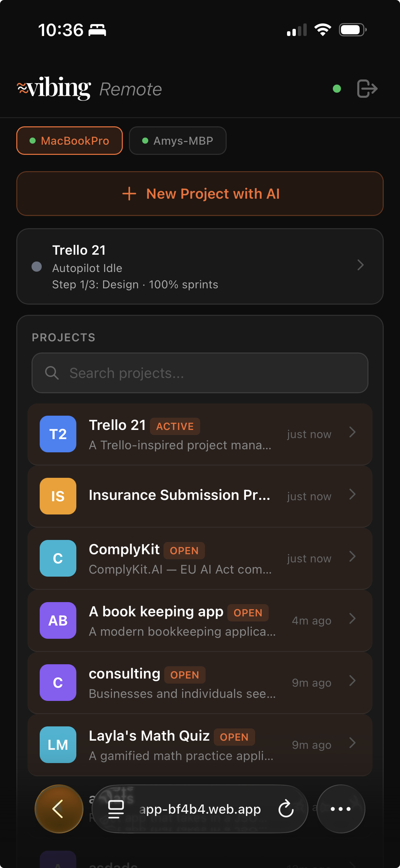Open the browser page-format icon in address bar
Image resolution: width=400 pixels, height=868 pixels.
116,809
